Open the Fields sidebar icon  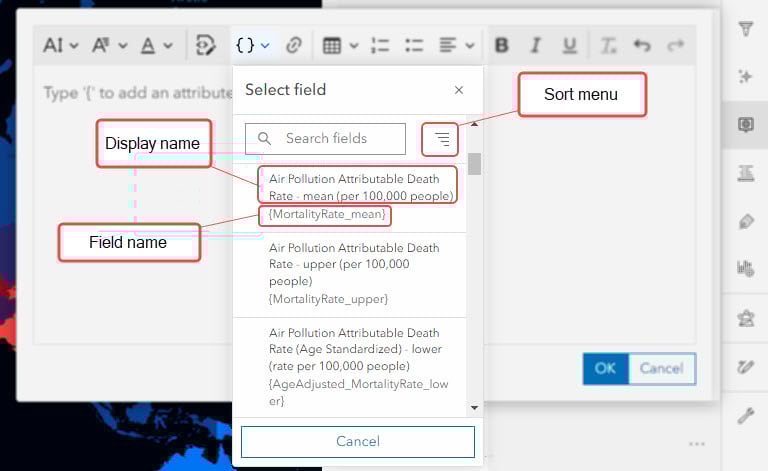coord(745,173)
